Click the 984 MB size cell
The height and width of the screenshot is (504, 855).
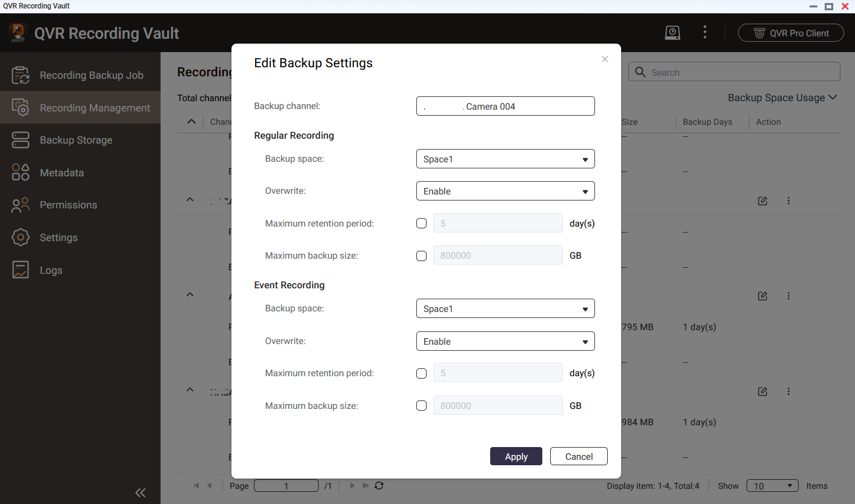coord(637,422)
